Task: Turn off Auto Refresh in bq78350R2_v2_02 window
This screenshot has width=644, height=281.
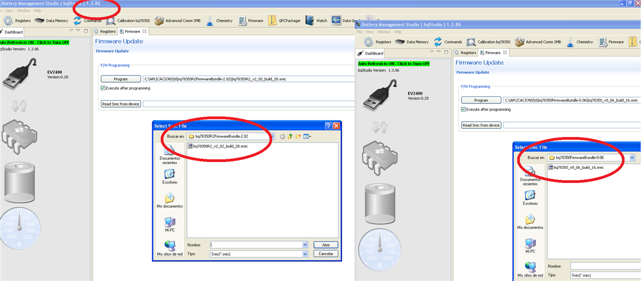Action: [x=35, y=41]
